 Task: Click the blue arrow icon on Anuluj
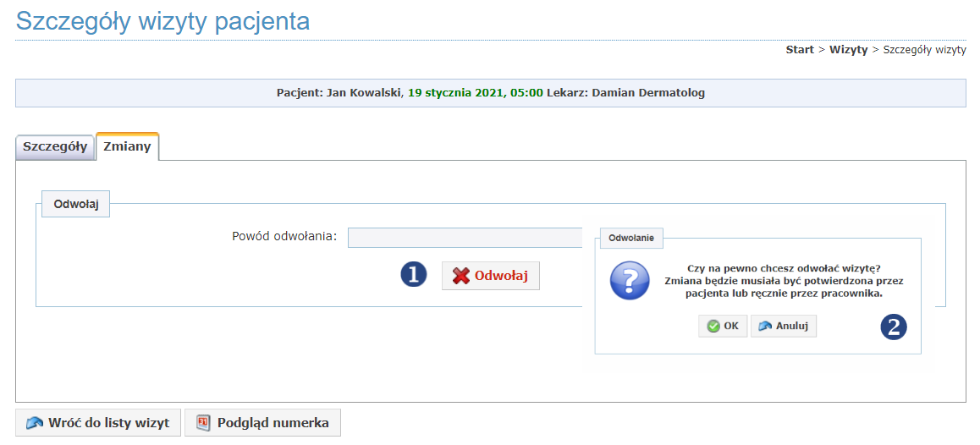point(765,327)
